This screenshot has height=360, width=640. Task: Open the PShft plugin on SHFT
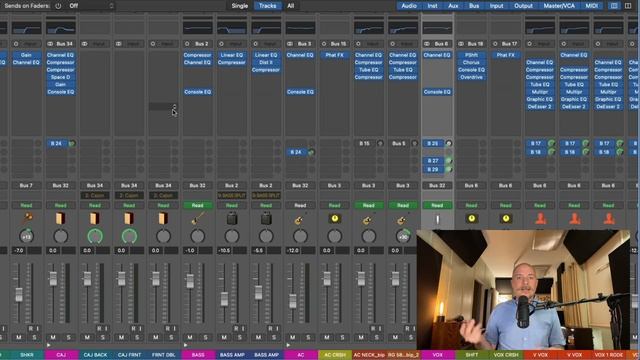coord(471,55)
